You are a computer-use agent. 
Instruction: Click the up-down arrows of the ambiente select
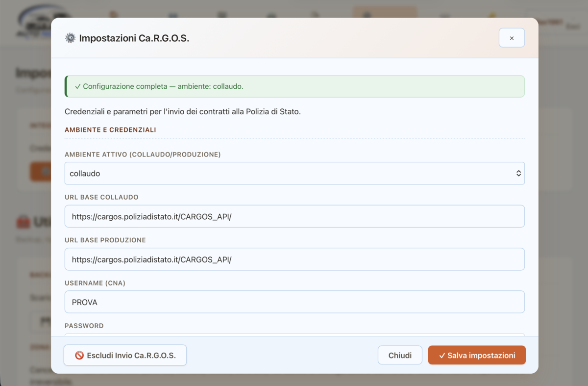tap(518, 173)
